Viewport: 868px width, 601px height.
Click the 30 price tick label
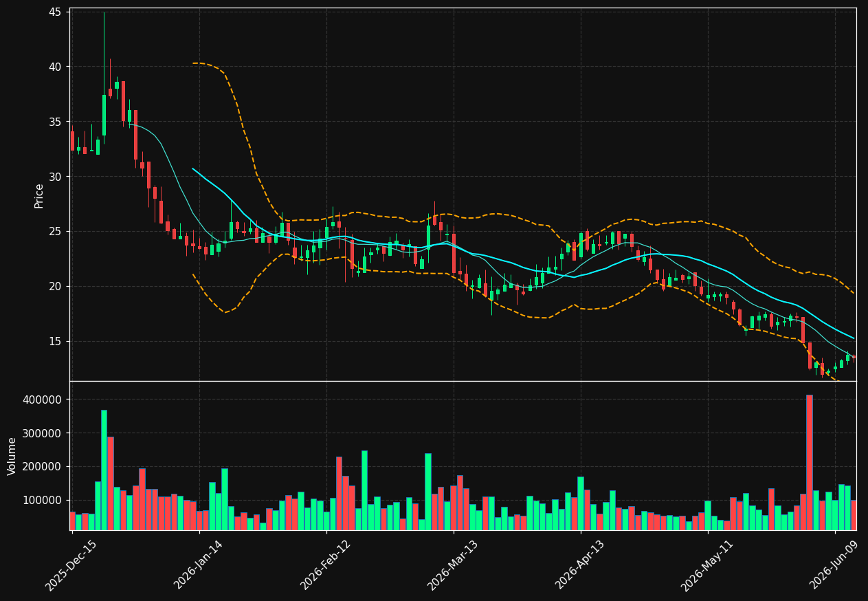tap(56, 177)
